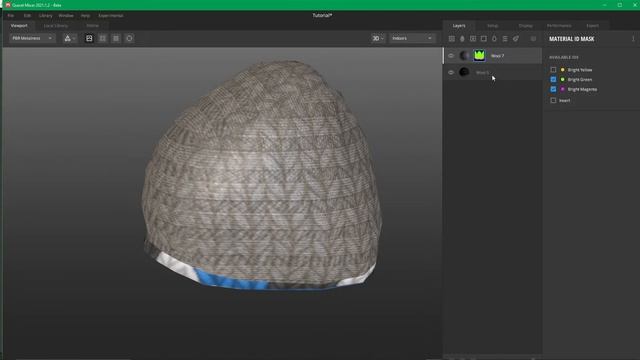The image size is (640, 360).
Task: Open the Experimental menu
Action: point(111,16)
